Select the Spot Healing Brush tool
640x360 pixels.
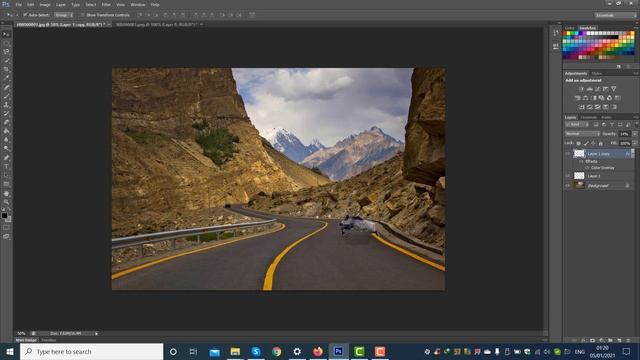(x=6, y=87)
